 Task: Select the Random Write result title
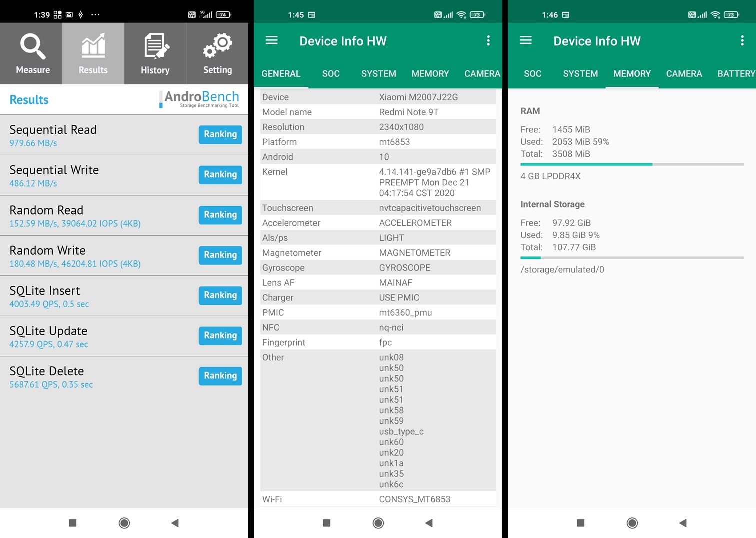(47, 250)
